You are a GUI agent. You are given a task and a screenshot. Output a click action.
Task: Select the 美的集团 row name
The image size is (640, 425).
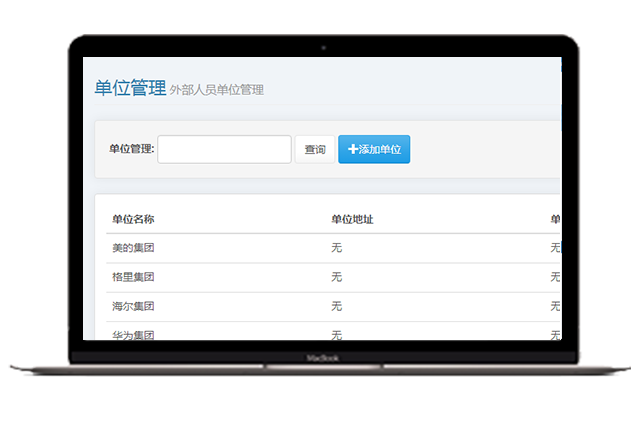132,248
